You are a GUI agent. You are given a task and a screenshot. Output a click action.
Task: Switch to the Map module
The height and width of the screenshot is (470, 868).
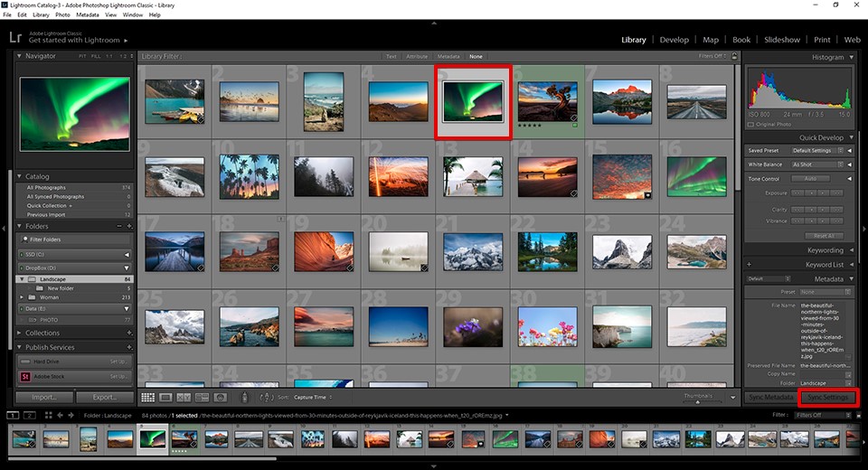coord(711,40)
